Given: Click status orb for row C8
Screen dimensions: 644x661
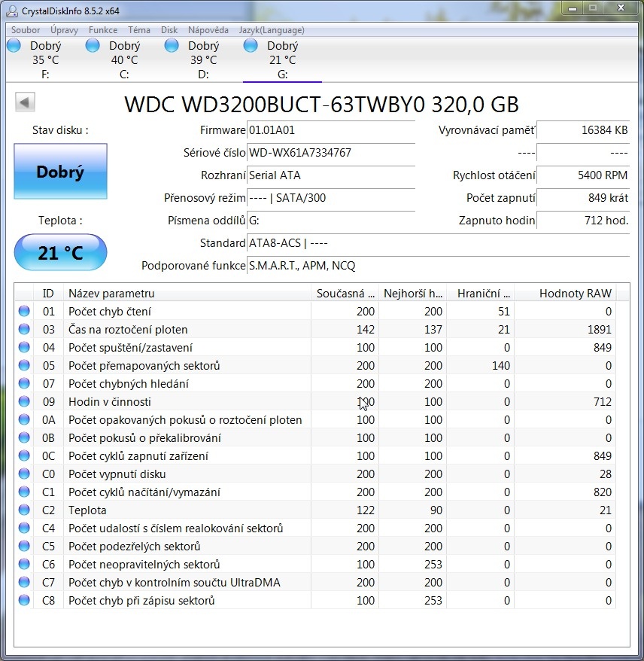Looking at the screenshot, I should click(x=24, y=600).
